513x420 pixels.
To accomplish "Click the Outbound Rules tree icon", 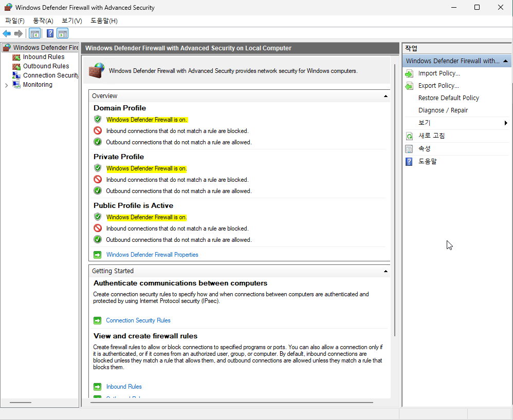I will pyautogui.click(x=16, y=66).
